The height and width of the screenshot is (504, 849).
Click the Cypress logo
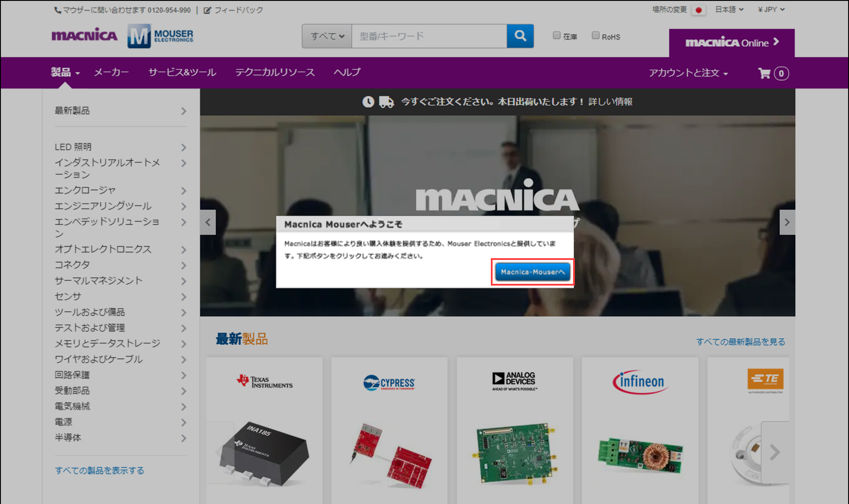coord(389,382)
